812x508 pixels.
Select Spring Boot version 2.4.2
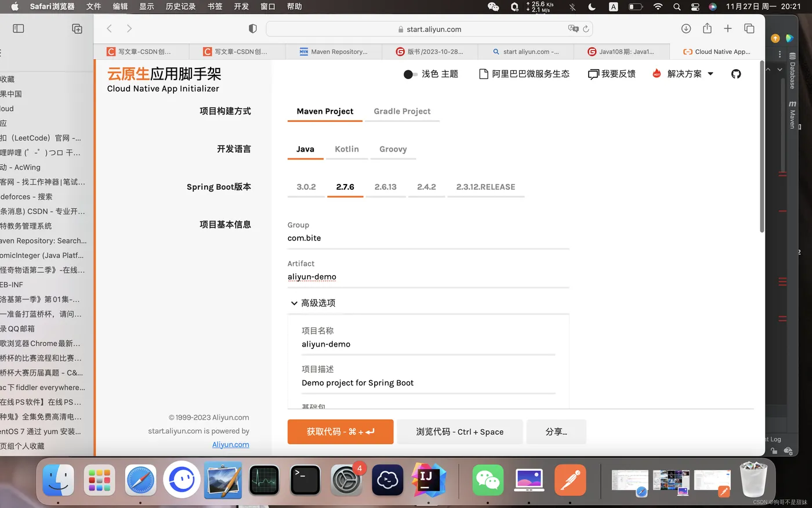pyautogui.click(x=426, y=187)
